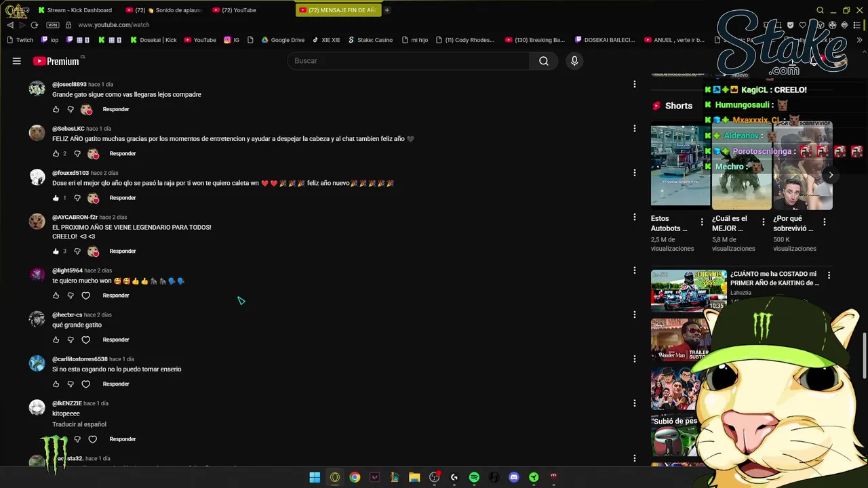
Task: Switch to the (72) YouTube tab
Action: point(235,10)
